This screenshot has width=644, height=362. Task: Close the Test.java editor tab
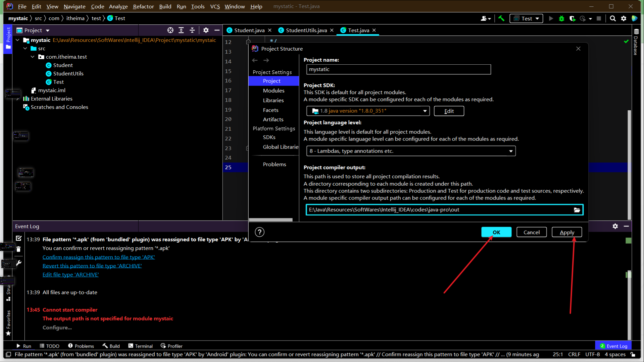pos(374,30)
